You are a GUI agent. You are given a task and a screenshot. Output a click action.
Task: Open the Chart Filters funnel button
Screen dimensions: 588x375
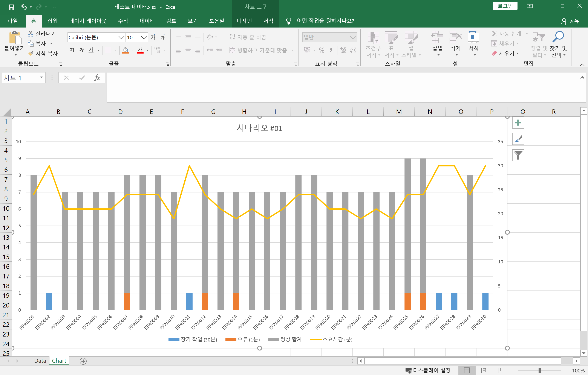pos(518,155)
